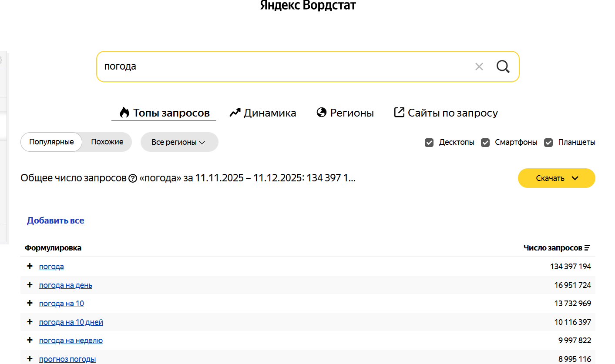Click plus icon beside 'погода на 10 дней'
The height and width of the screenshot is (364, 615).
(x=30, y=322)
